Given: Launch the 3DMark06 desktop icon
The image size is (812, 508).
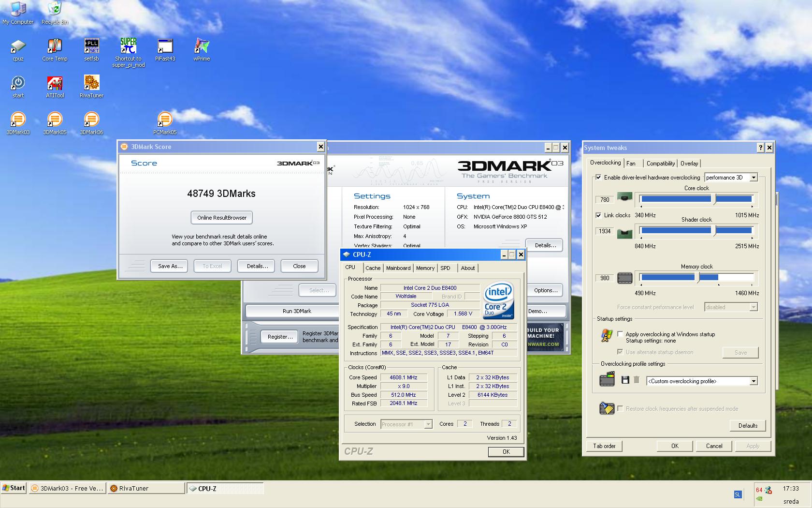Looking at the screenshot, I should [x=91, y=124].
